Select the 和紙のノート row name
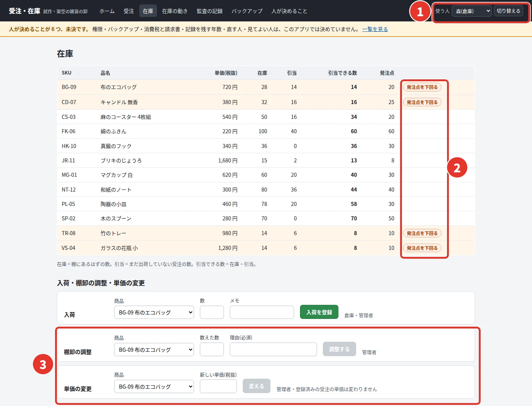 116,190
